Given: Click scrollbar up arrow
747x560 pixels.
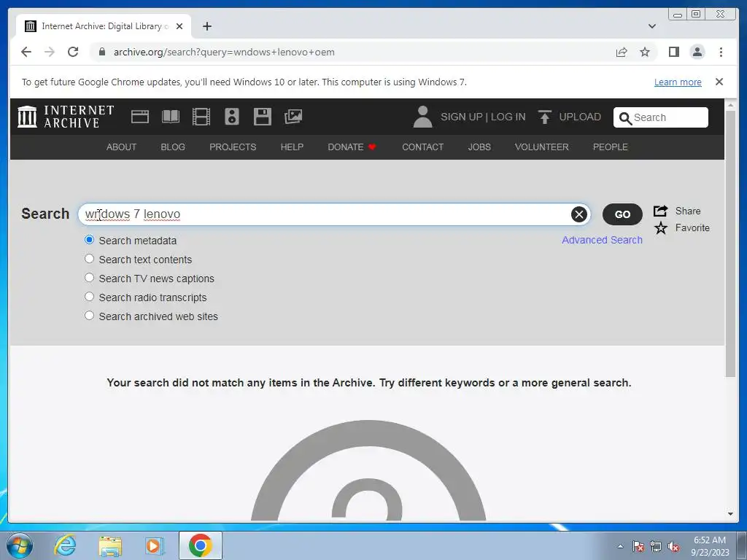Looking at the screenshot, I should 729,104.
